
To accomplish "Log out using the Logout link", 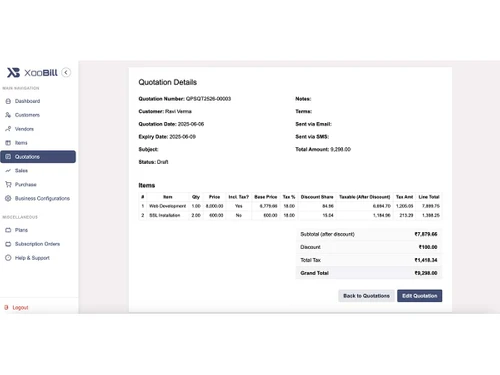I will pyautogui.click(x=20, y=307).
